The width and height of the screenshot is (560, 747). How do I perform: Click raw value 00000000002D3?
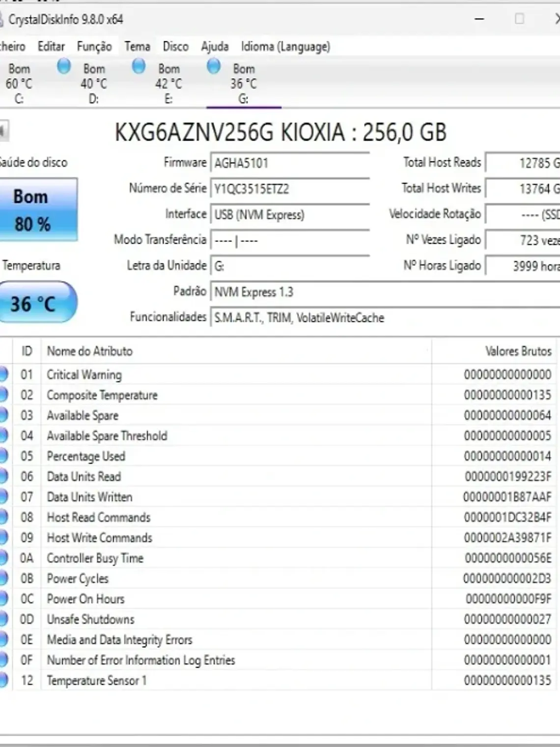[x=507, y=578]
